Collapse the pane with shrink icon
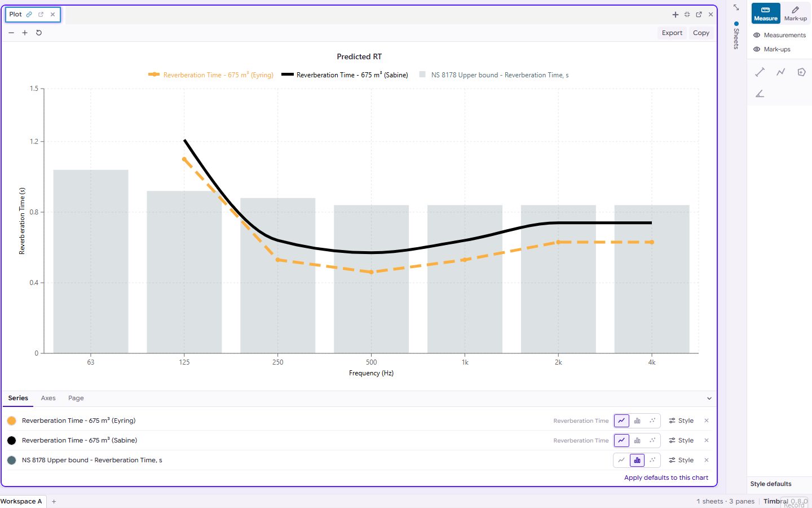The width and height of the screenshot is (812, 508). coord(687,15)
